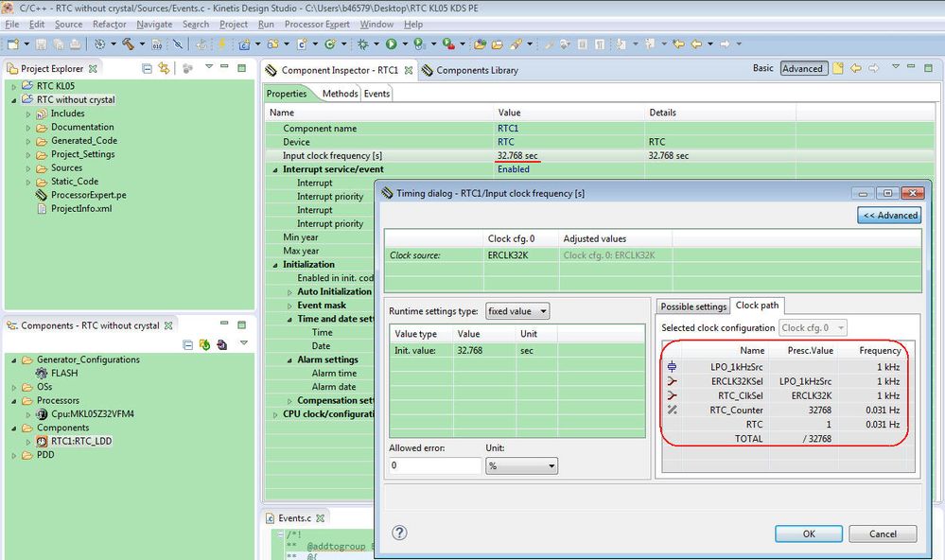
Task: Click the Allowed error input field
Action: point(435,465)
